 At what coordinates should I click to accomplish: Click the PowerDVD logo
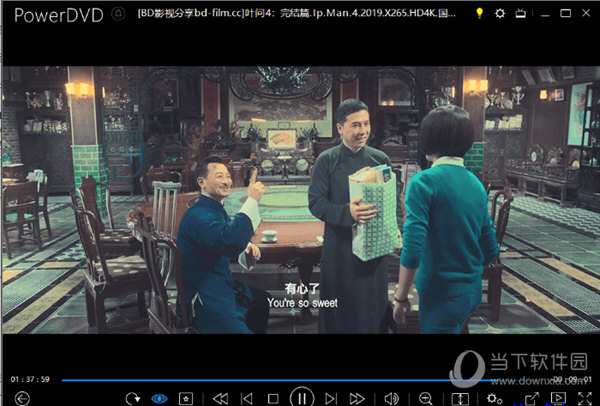point(59,15)
